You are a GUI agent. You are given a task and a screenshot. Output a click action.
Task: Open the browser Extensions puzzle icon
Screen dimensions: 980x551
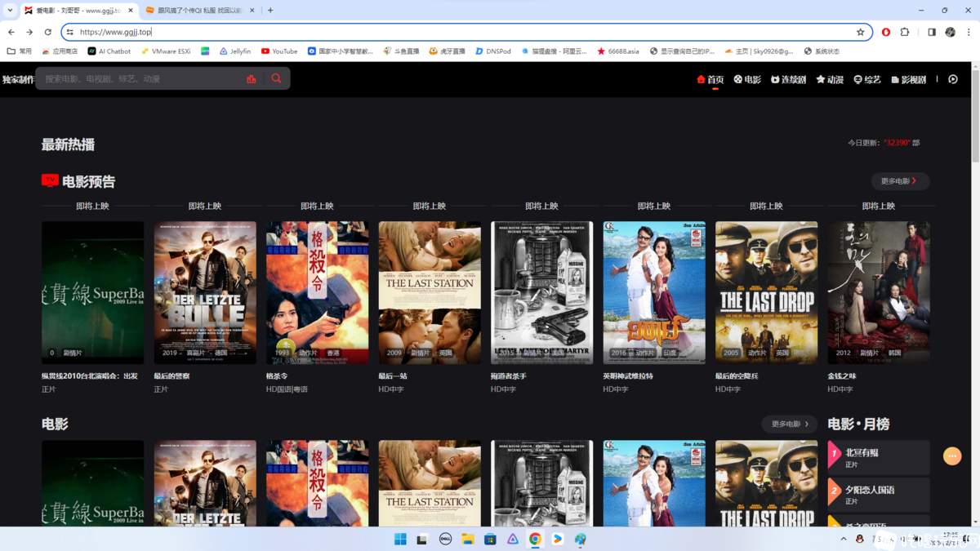(905, 32)
